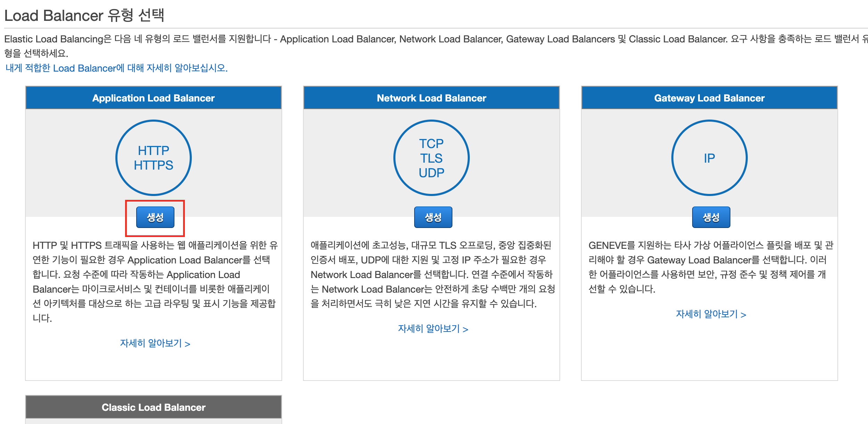Open the 내게 적합한 Load Balancer link

116,68
